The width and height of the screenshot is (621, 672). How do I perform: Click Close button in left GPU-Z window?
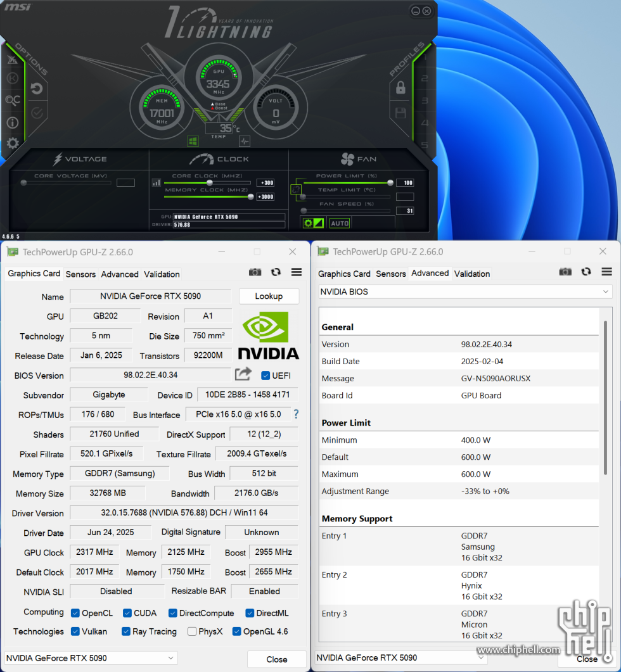click(x=277, y=659)
